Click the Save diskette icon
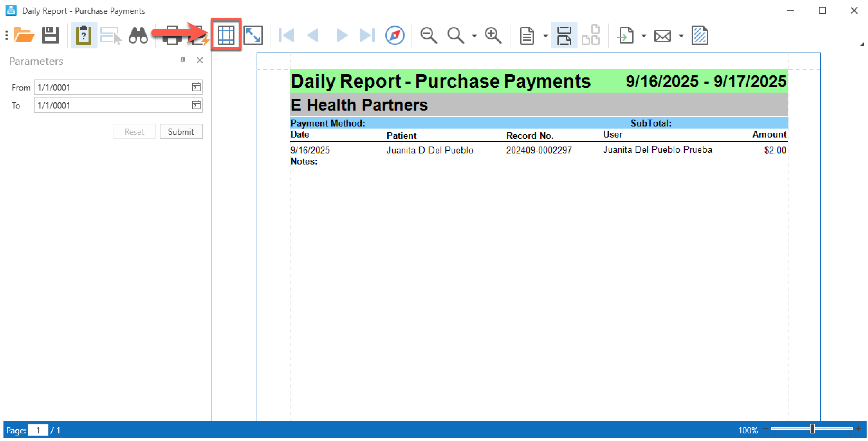Image resolution: width=868 pixels, height=441 pixels. pos(50,35)
